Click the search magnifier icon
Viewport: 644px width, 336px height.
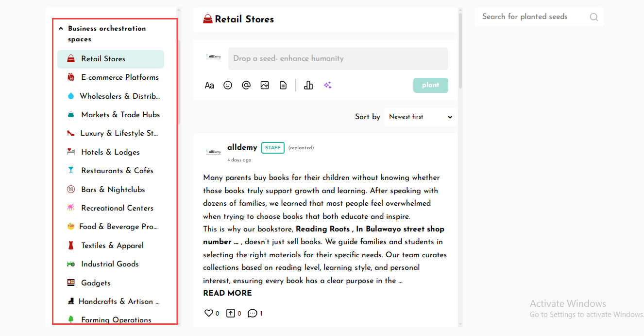click(593, 17)
